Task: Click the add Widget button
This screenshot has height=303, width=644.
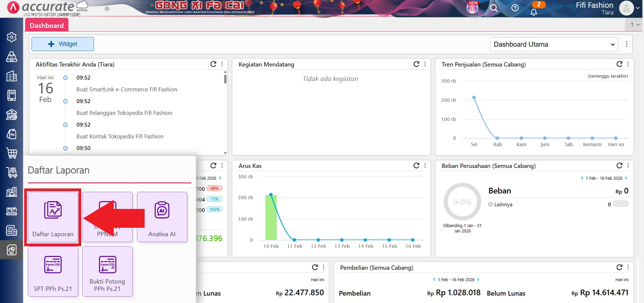Action: [63, 44]
